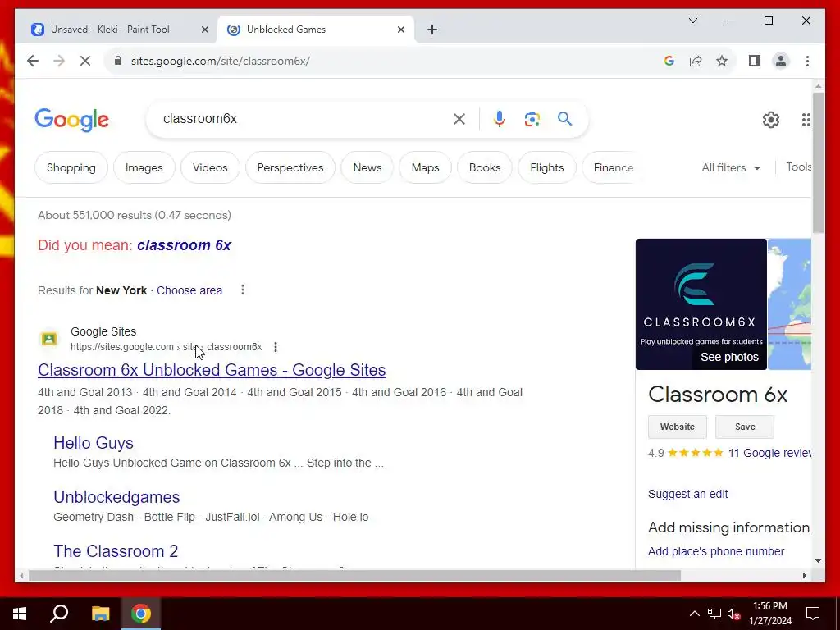Open the browser side panel

(755, 61)
